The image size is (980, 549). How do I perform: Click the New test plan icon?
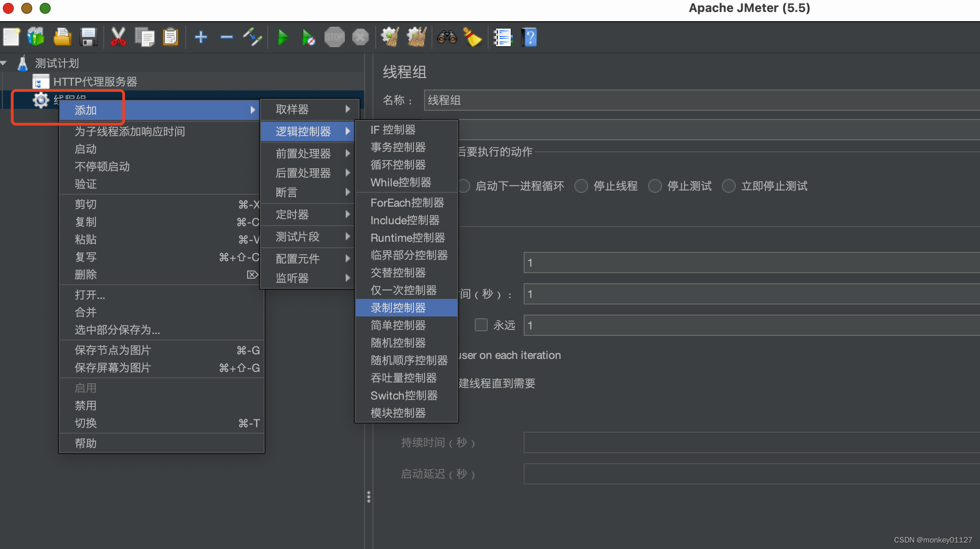pyautogui.click(x=12, y=37)
